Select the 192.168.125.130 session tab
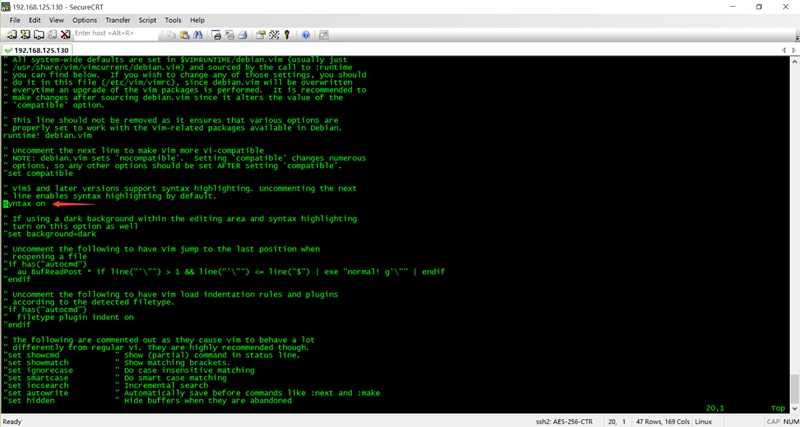Screen dimensions: 800x427 point(37,51)
